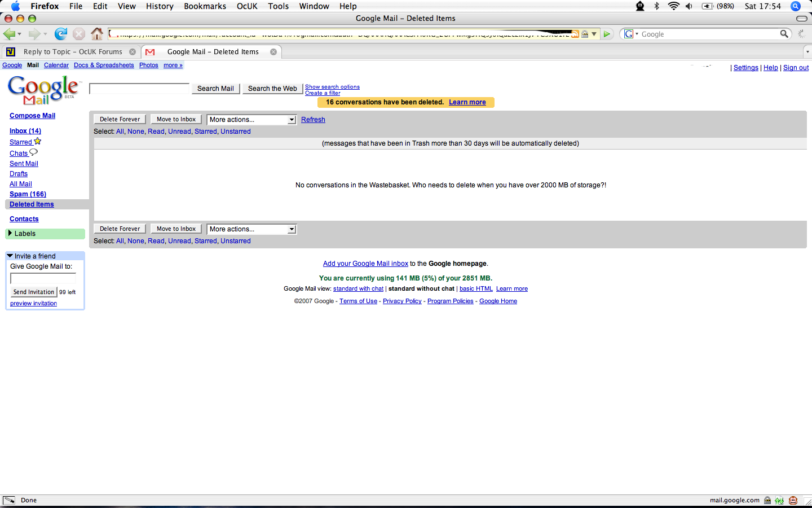Open the status bar padlock icon

(x=767, y=500)
